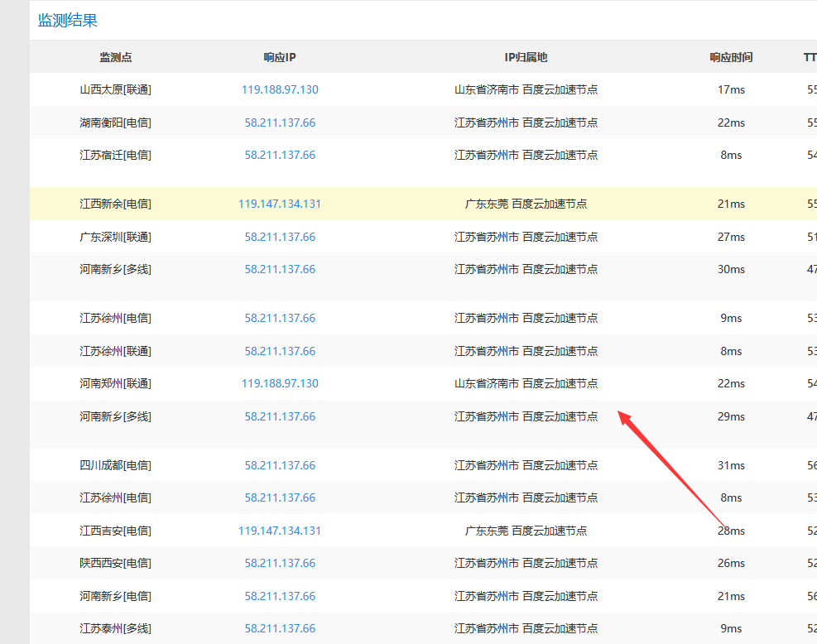Open the IP link for 陕西西安[电信]
817x644 pixels.
280,563
